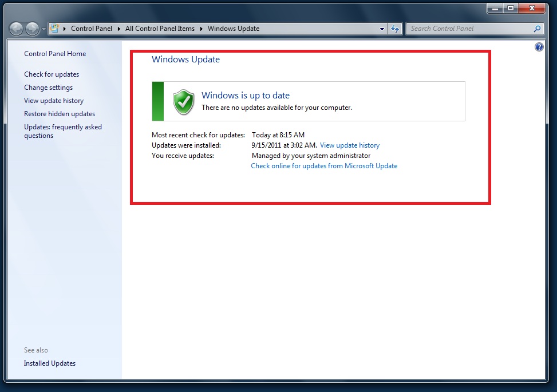Image resolution: width=557 pixels, height=392 pixels.
Task: Click the Windows Update page title
Action: (x=185, y=60)
